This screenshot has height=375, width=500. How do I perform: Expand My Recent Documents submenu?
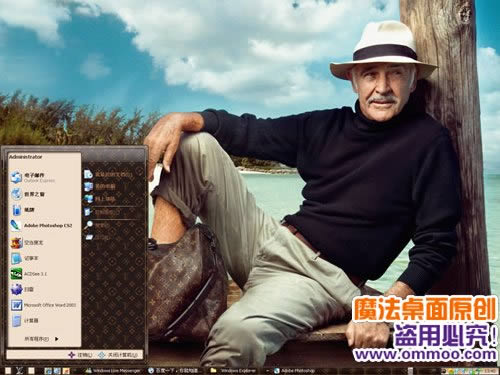113,174
